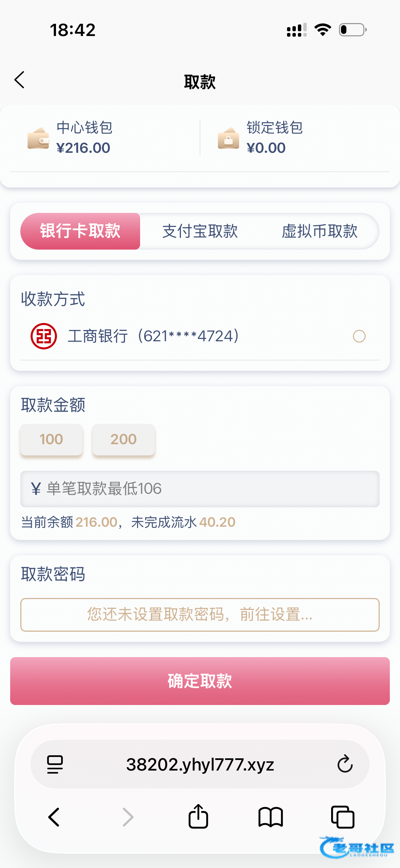Switch to the 银行卡取款 tab

(80, 231)
